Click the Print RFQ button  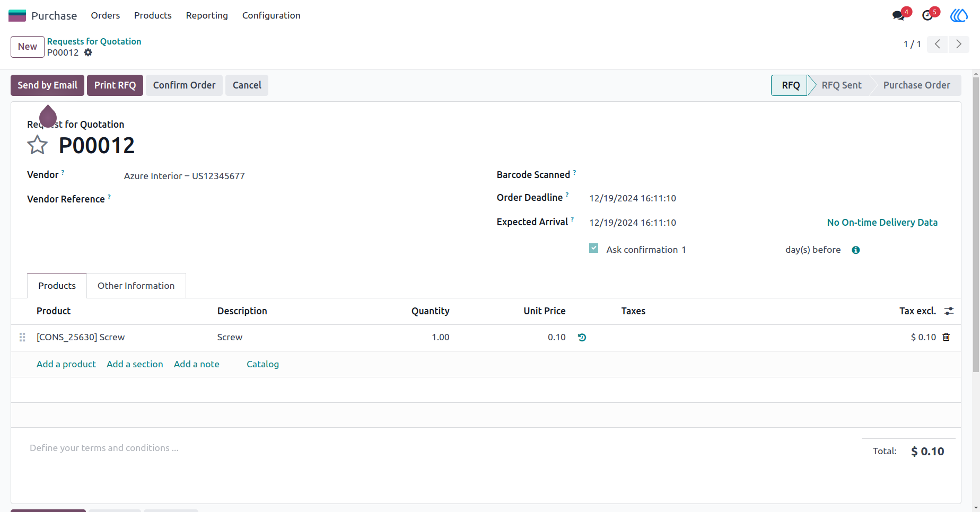click(115, 85)
